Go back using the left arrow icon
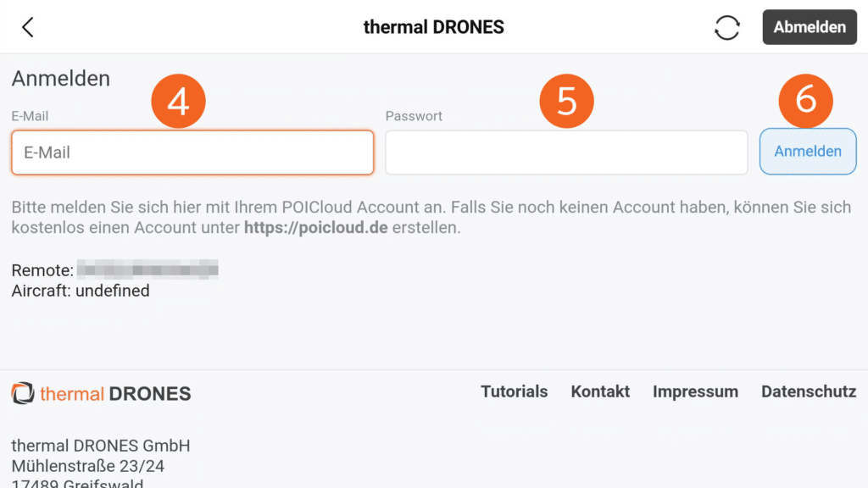 [28, 27]
